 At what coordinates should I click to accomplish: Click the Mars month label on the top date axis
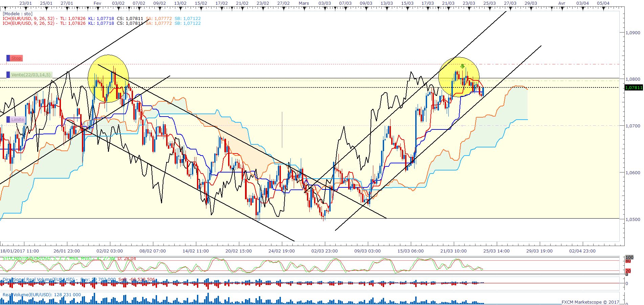[x=304, y=3]
